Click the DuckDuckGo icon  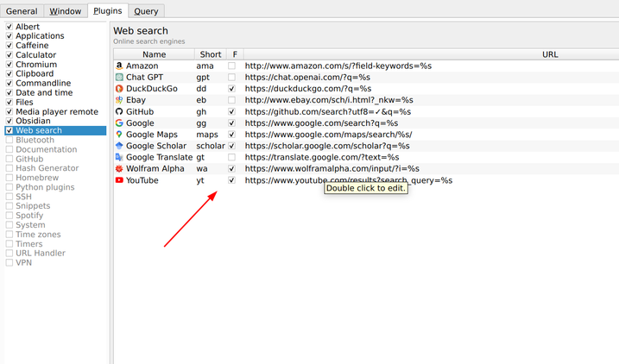click(x=119, y=89)
